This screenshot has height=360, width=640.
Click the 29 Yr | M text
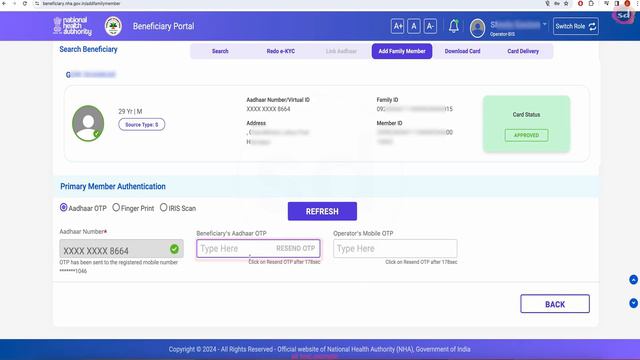pos(130,111)
